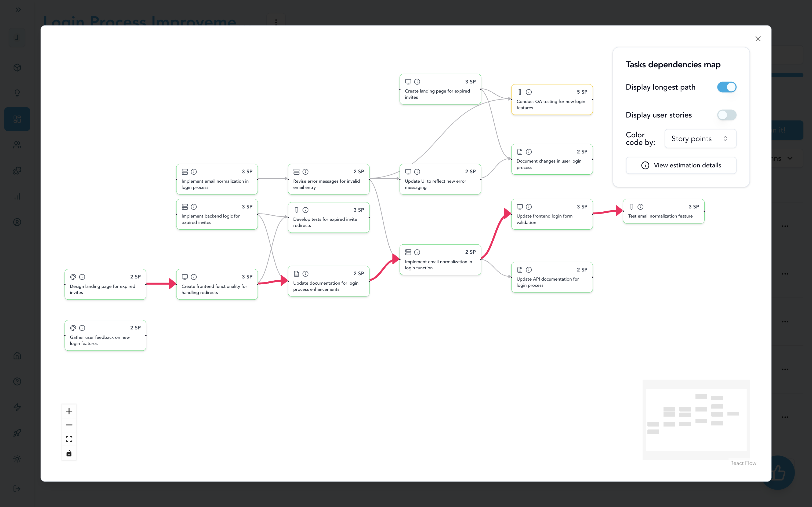
Task: Open the React Flow attribution link
Action: tap(743, 463)
